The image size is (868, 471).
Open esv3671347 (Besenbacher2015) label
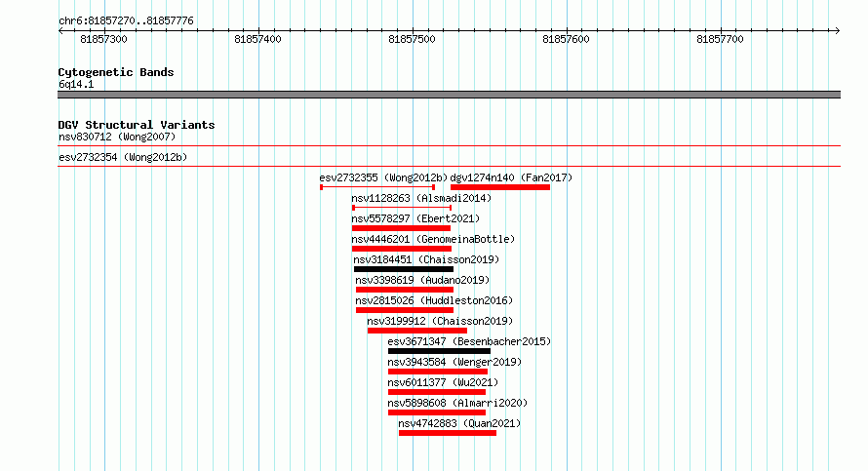pyautogui.click(x=469, y=341)
